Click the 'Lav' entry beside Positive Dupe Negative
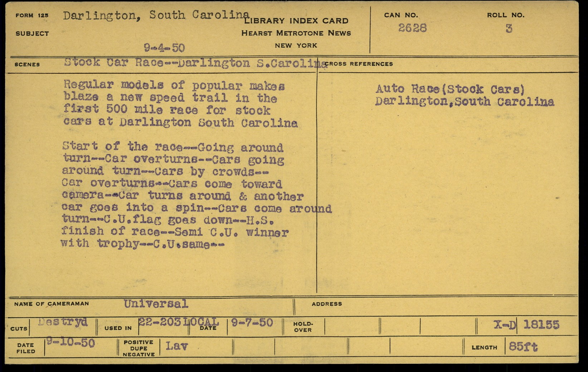 click(176, 346)
